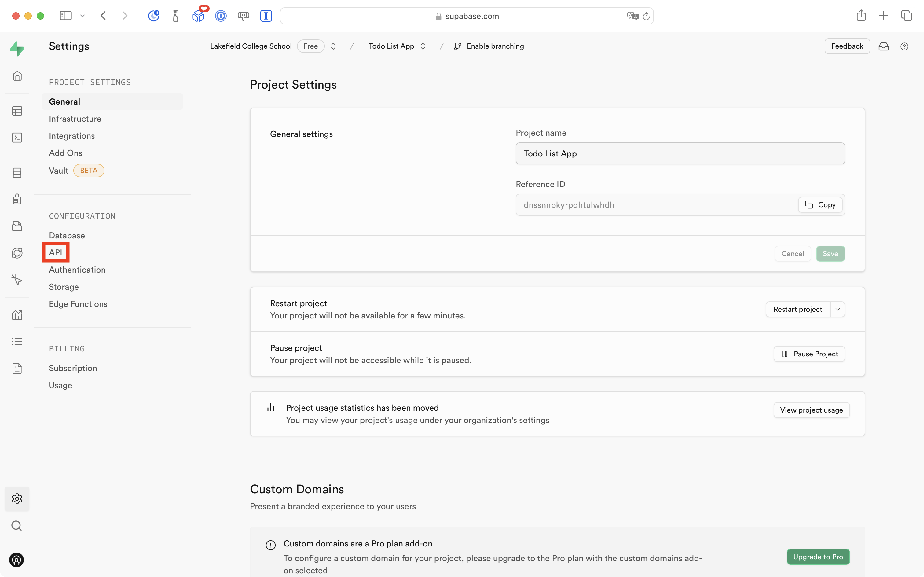Edit the Project name input field

point(680,153)
